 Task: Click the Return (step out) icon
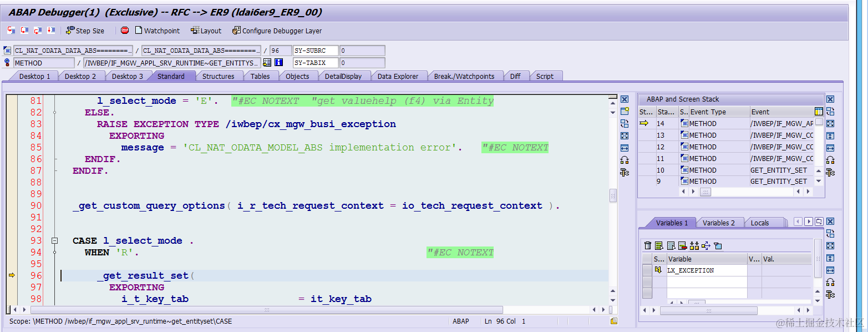[38, 31]
